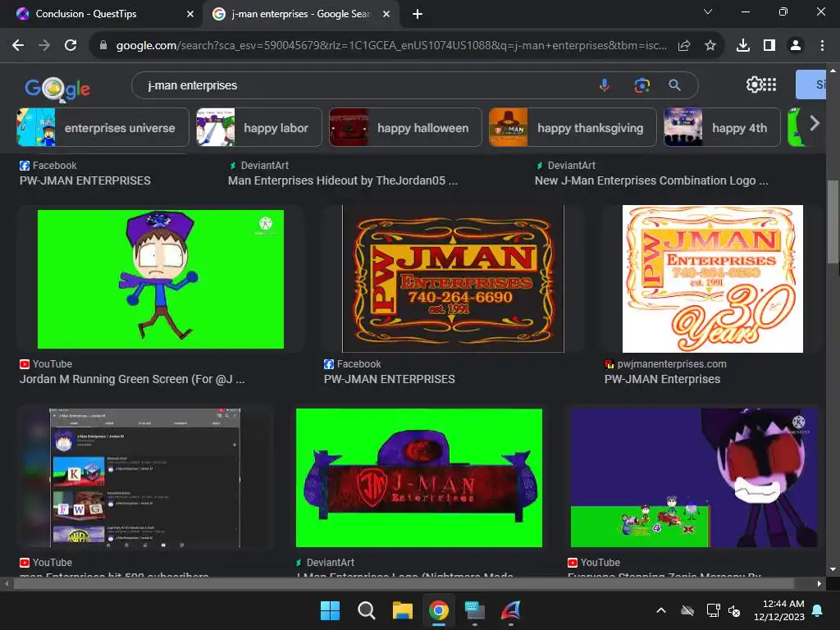The height and width of the screenshot is (630, 840).
Task: Click the magnifier search button in search box
Action: pyautogui.click(x=675, y=85)
